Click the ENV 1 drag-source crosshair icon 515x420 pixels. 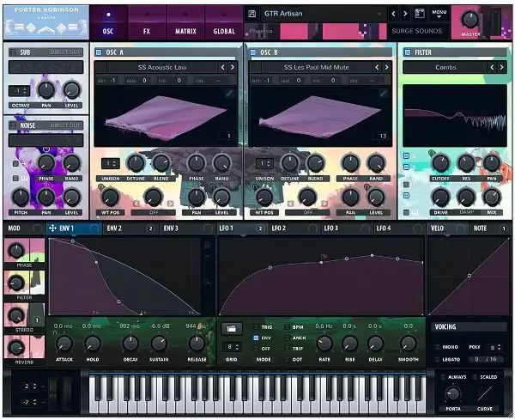53,228
